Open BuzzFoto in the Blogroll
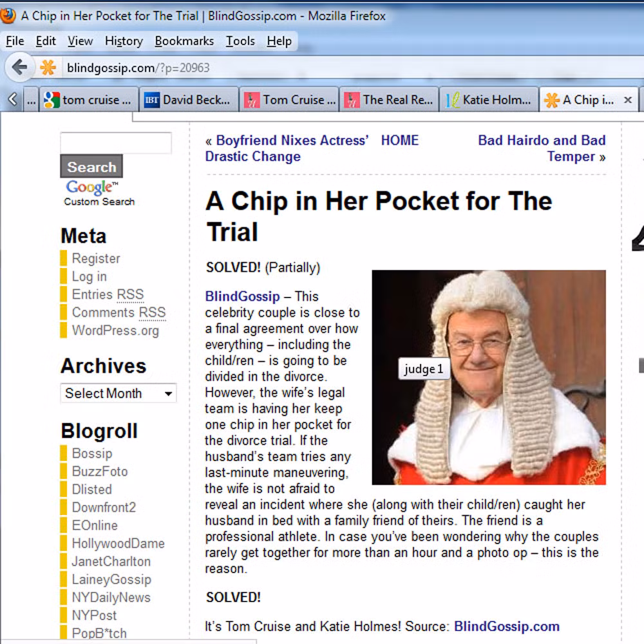 coord(100,471)
